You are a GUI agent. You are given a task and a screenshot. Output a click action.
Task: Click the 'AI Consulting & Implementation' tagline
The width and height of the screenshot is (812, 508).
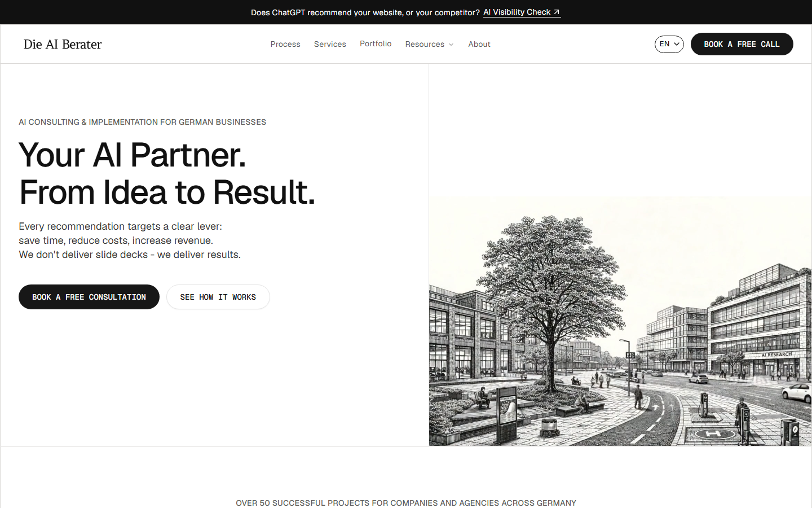pos(142,122)
